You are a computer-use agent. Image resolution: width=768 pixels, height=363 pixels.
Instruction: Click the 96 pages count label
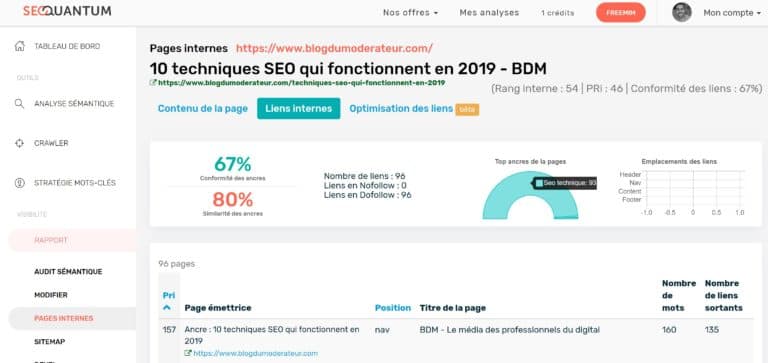click(176, 264)
